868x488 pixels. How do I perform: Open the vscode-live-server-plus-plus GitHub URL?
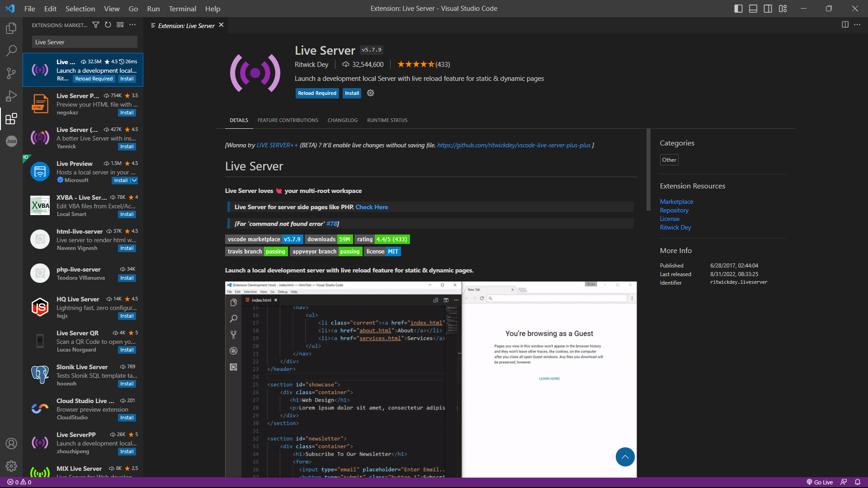click(x=514, y=145)
